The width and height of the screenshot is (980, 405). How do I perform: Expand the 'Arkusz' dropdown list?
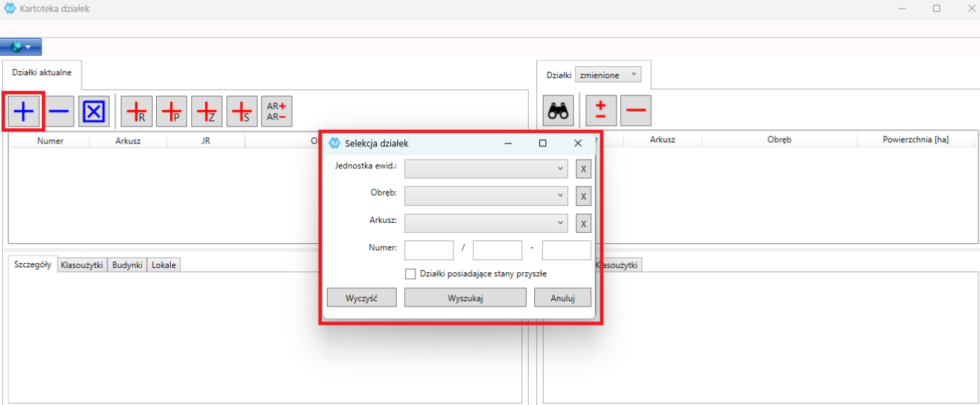click(486, 223)
